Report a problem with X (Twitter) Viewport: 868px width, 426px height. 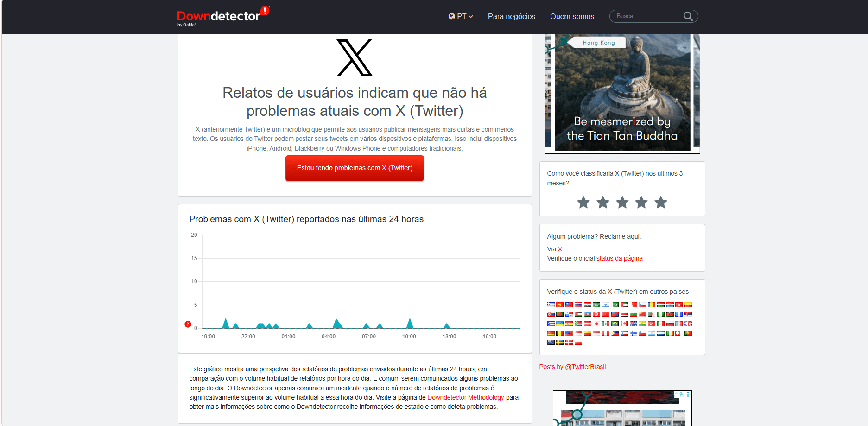coord(355,168)
